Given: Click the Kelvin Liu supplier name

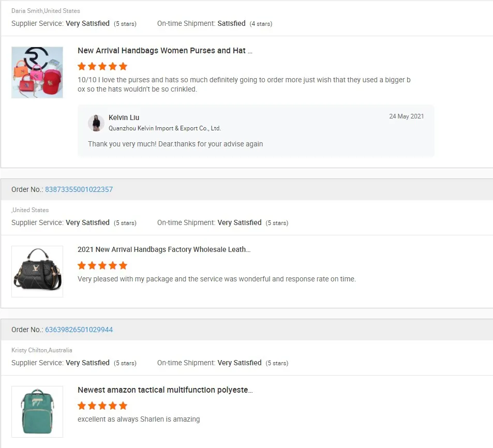Looking at the screenshot, I should (x=124, y=117).
